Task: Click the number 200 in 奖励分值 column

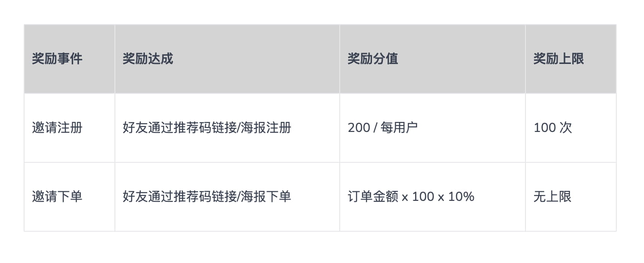Action: point(359,128)
